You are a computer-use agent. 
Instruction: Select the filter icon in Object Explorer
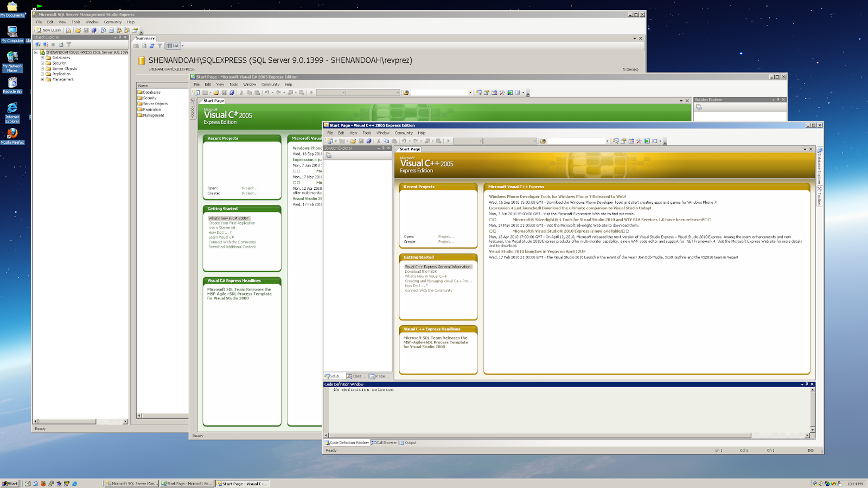point(69,44)
